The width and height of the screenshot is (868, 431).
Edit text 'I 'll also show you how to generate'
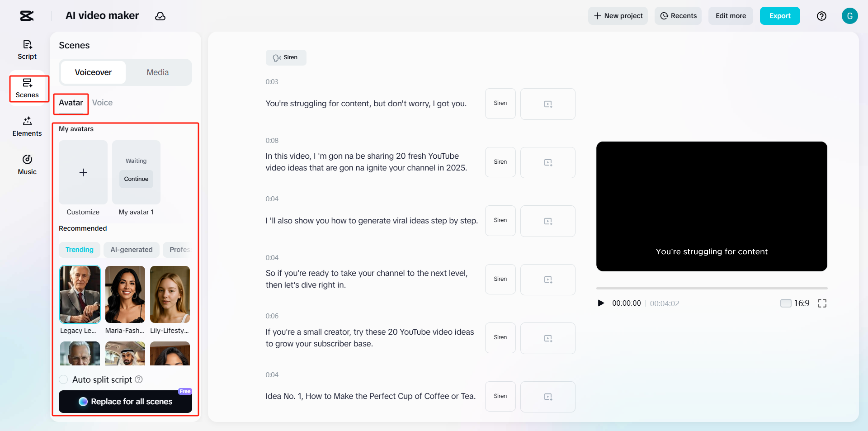[x=372, y=221]
